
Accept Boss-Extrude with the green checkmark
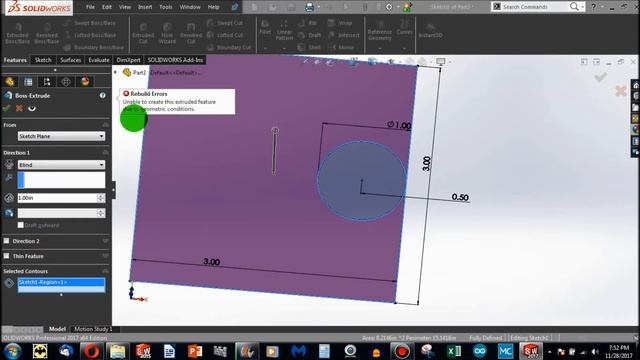[x=7, y=108]
